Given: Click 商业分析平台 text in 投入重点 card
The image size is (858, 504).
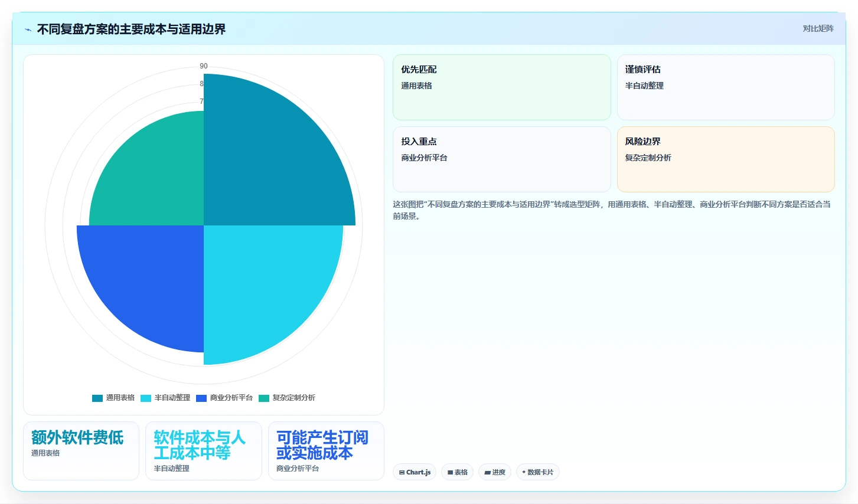Looking at the screenshot, I should pos(424,158).
